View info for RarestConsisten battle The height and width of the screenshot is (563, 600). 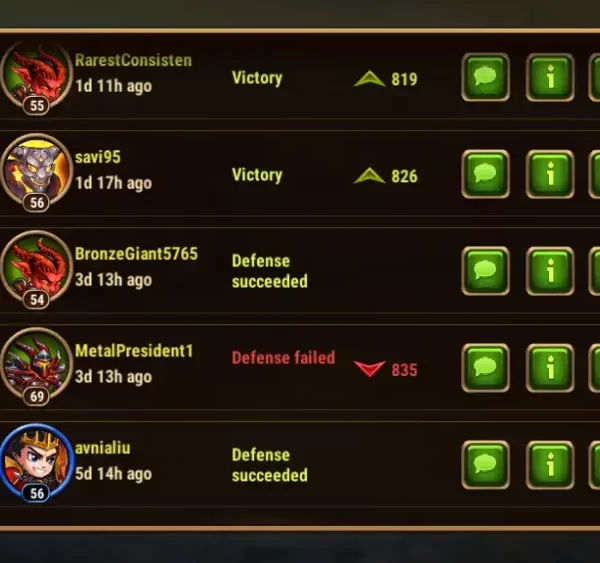click(550, 77)
